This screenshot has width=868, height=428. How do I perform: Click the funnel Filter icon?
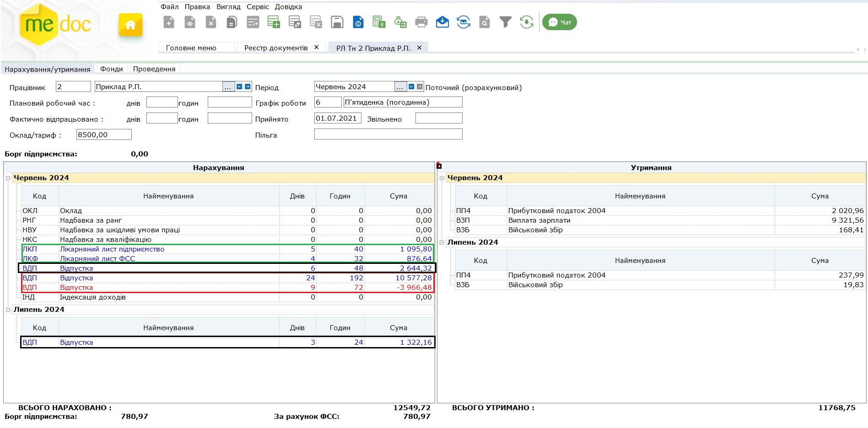click(505, 22)
